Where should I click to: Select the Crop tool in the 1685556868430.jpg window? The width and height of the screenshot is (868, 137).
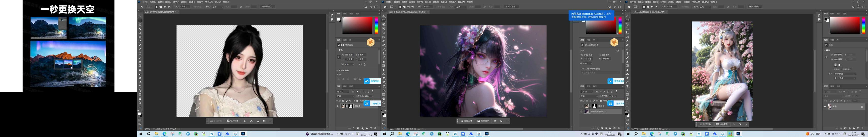627,33
